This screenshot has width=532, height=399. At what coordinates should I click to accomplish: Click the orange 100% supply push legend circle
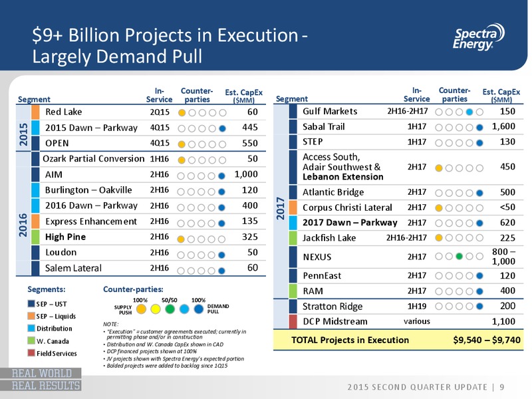[141, 309]
